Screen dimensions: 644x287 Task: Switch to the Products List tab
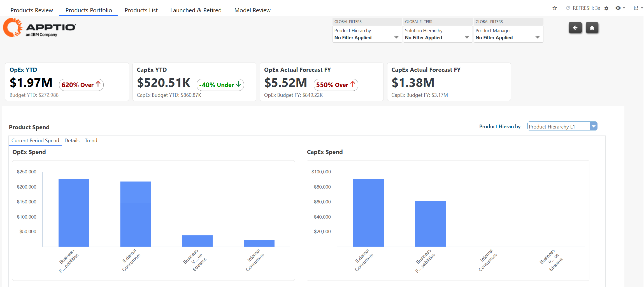(x=141, y=10)
